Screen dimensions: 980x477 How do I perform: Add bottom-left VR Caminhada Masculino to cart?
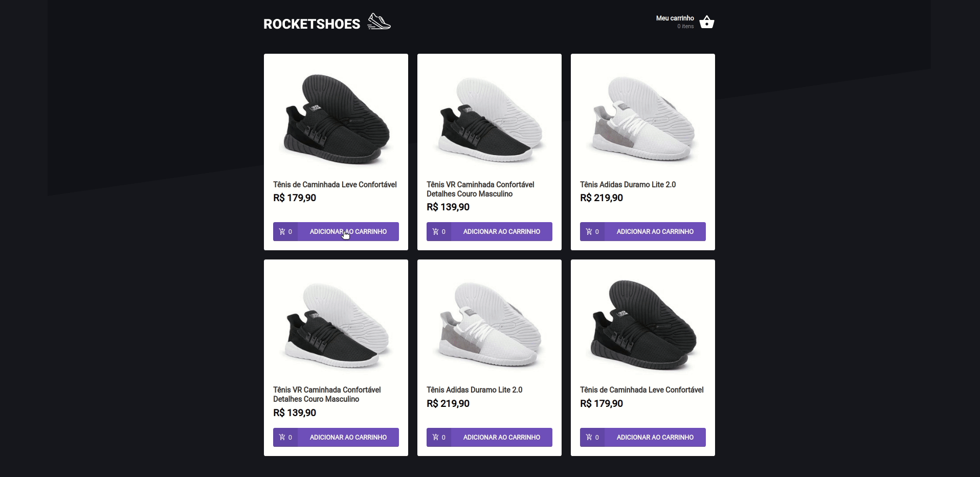click(348, 437)
